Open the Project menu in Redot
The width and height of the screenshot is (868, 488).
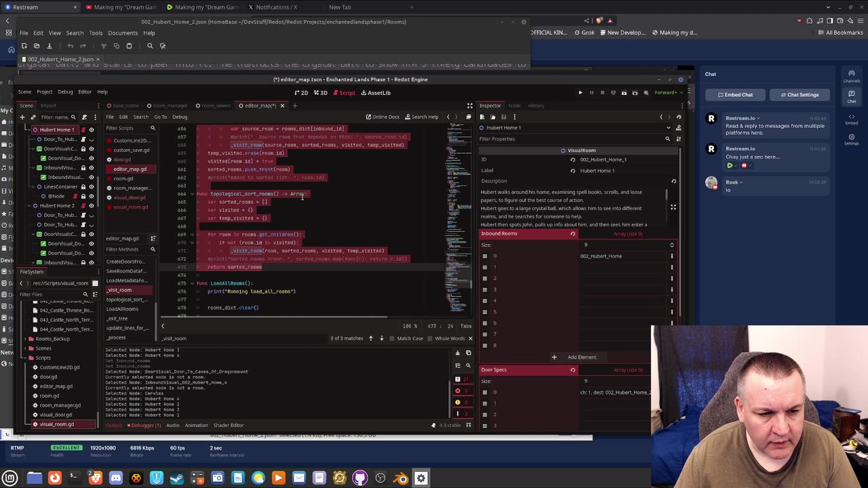tap(45, 92)
